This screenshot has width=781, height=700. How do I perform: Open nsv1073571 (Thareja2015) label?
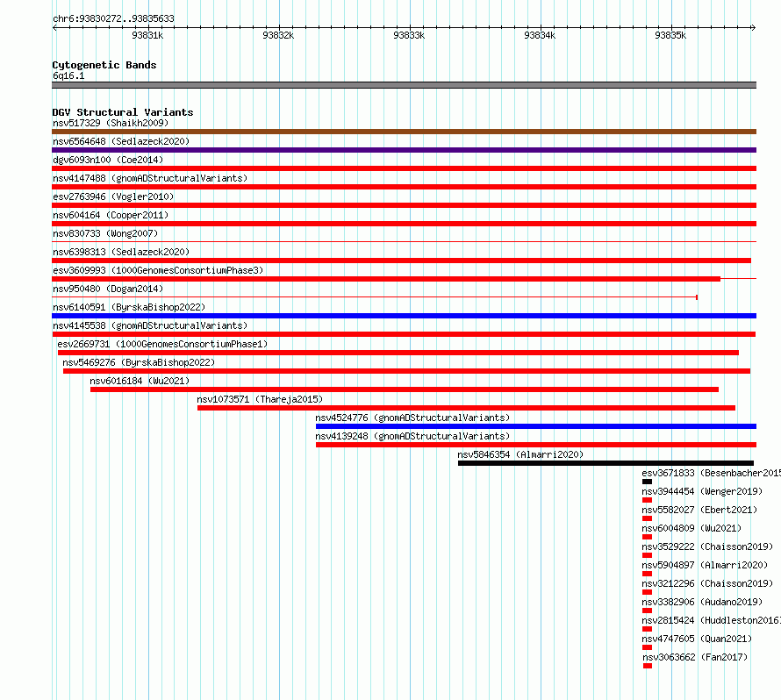coord(260,399)
